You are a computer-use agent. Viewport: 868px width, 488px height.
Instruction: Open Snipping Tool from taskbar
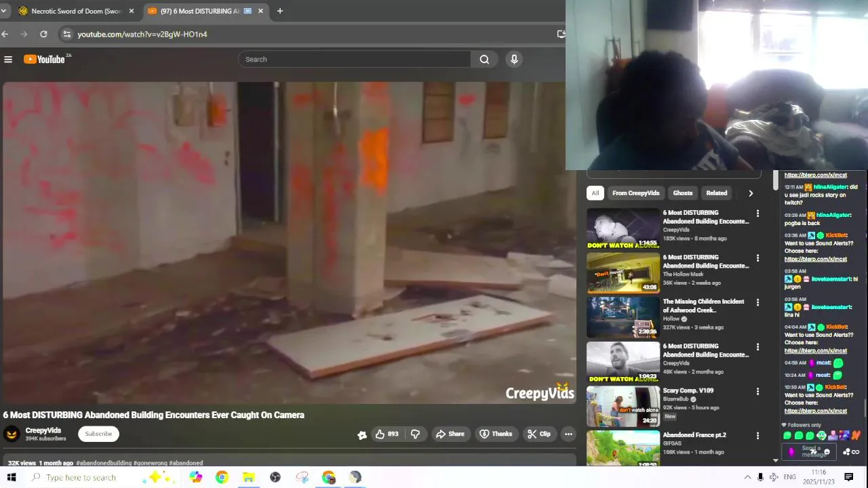pyautogui.click(x=302, y=477)
